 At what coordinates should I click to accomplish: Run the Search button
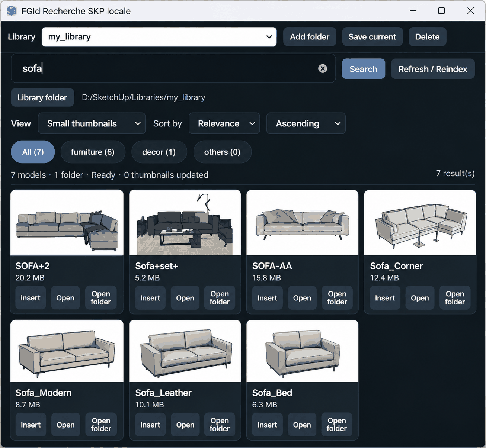(363, 69)
